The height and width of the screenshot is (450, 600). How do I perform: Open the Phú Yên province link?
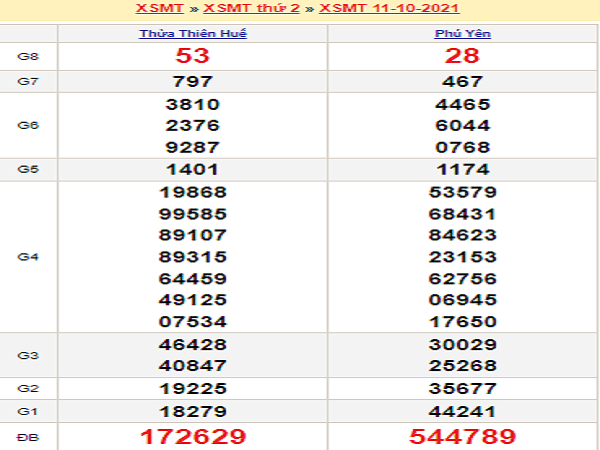tap(463, 34)
